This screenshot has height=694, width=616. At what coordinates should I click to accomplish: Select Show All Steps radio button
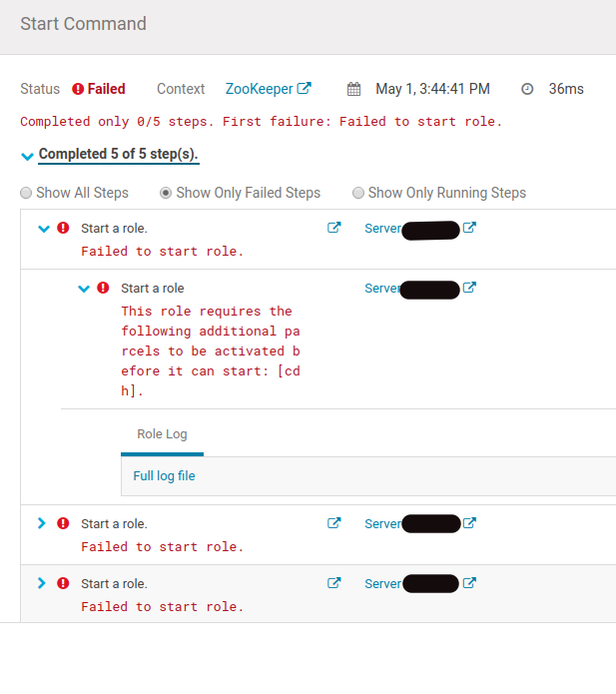click(26, 193)
